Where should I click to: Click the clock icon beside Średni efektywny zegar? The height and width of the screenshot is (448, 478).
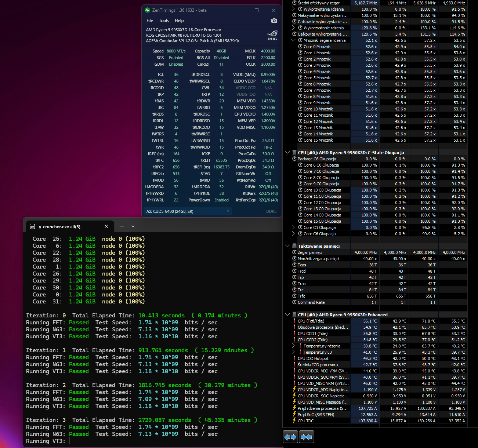coord(294,3)
